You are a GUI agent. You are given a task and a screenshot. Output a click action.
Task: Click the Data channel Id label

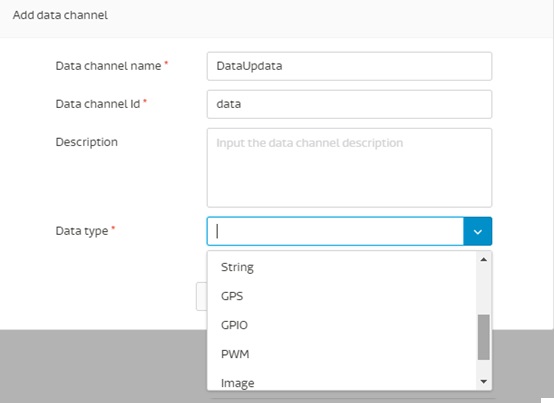(98, 104)
